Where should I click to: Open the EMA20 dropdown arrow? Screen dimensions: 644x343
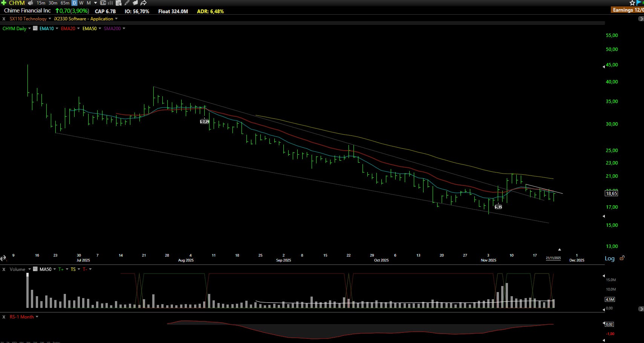click(78, 28)
